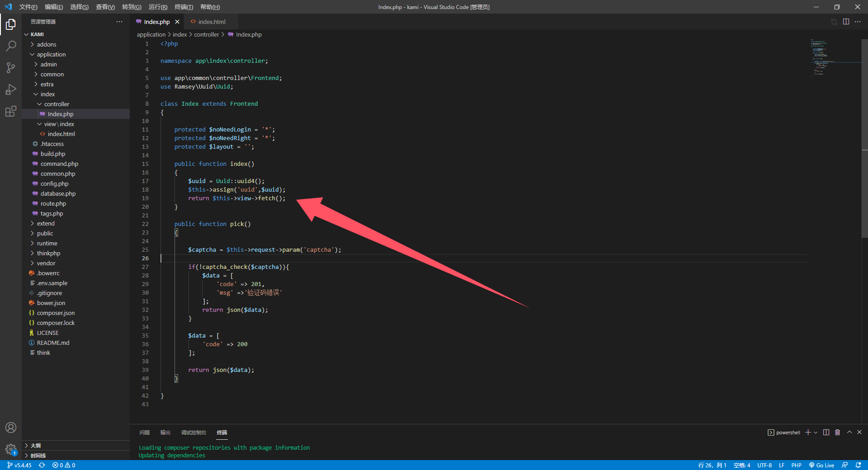Open the Source Control view icon
Image resolution: width=868 pixels, height=470 pixels.
(x=11, y=68)
